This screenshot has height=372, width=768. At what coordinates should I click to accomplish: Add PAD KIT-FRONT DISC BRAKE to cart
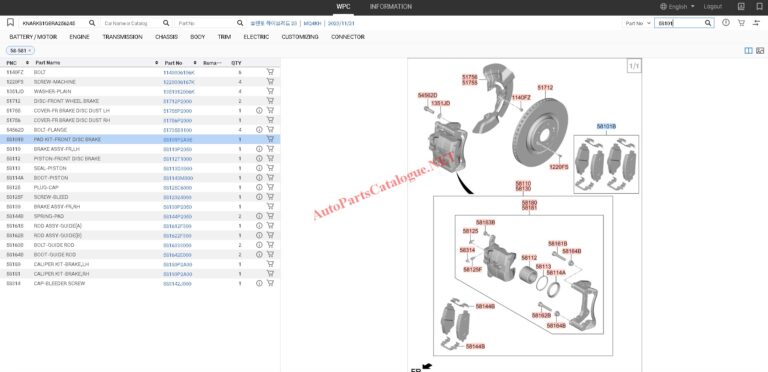[270, 139]
